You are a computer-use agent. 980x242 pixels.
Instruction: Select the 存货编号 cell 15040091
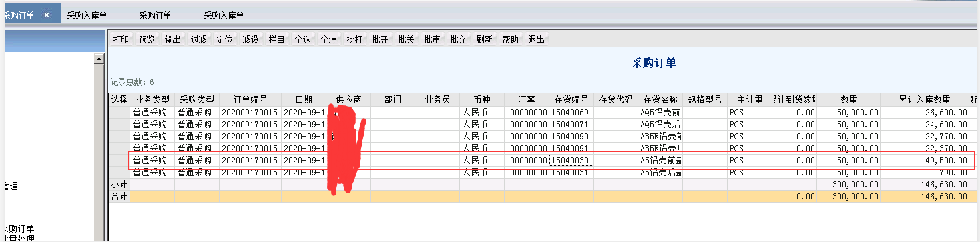point(571,148)
